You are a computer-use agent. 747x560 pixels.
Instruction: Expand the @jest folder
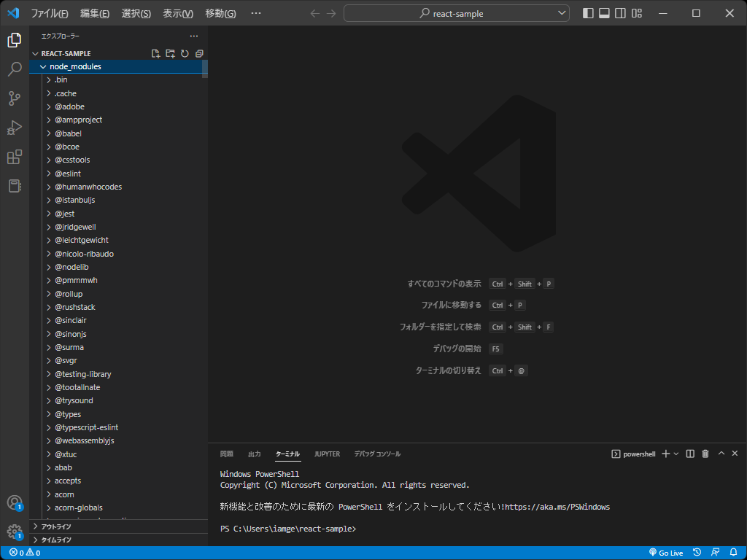pyautogui.click(x=119, y=214)
